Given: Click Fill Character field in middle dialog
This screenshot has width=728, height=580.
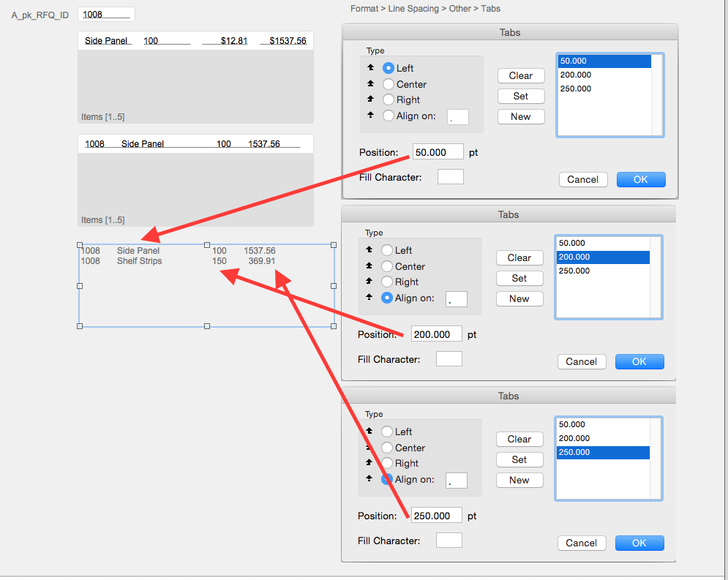Looking at the screenshot, I should coord(449,358).
